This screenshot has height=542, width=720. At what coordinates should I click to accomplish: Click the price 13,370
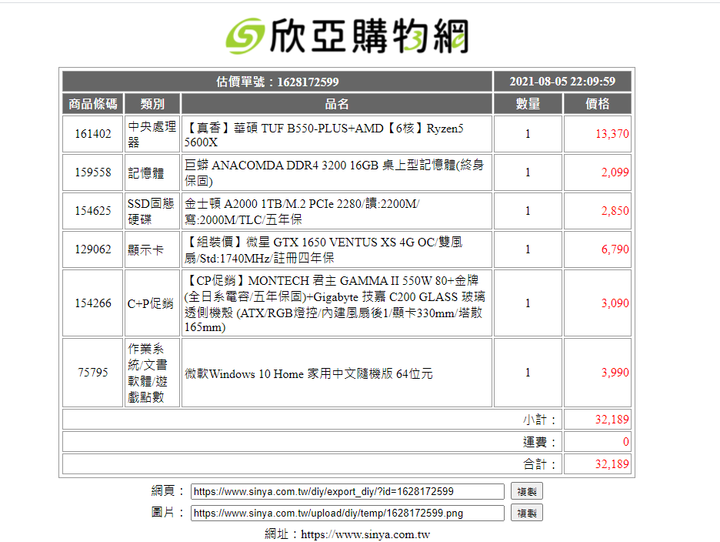(612, 134)
